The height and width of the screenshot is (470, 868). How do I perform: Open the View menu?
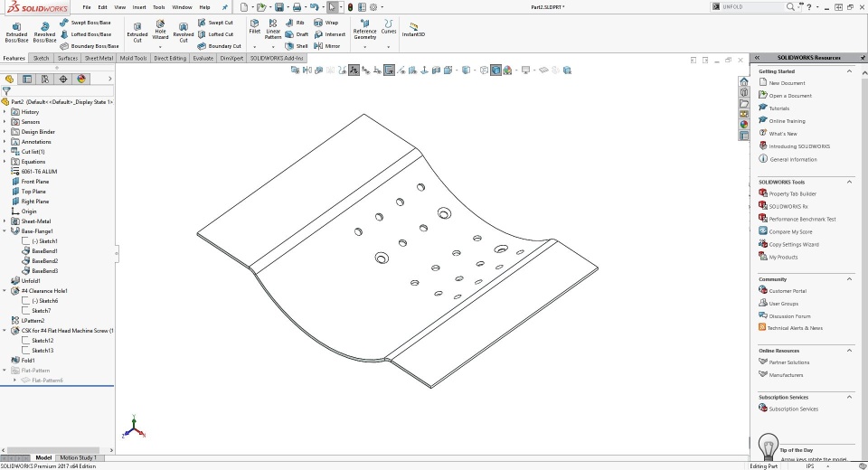[120, 7]
